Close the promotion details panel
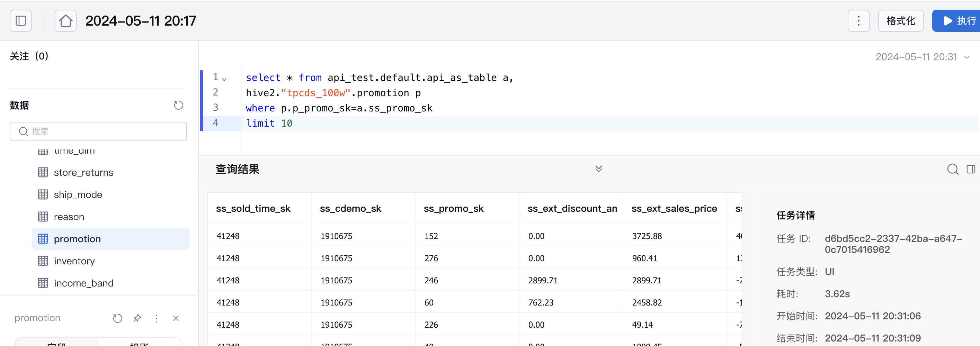This screenshot has width=980, height=346. (x=176, y=318)
